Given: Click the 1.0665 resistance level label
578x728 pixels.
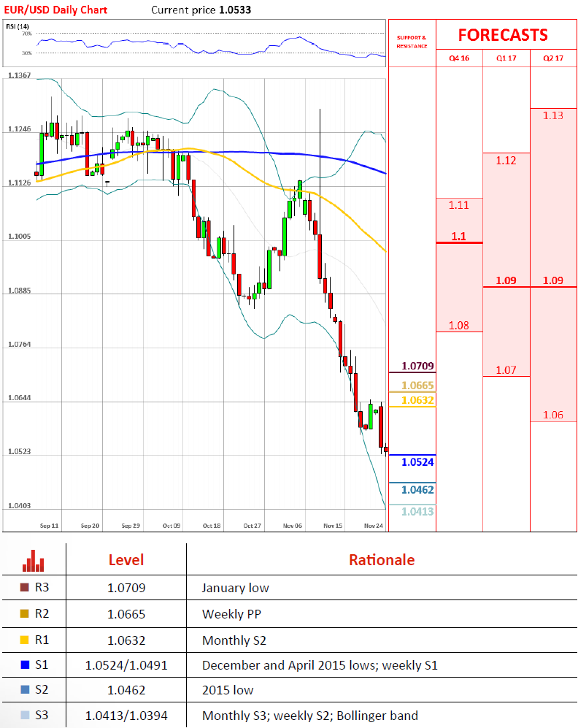Looking at the screenshot, I should click(x=417, y=386).
